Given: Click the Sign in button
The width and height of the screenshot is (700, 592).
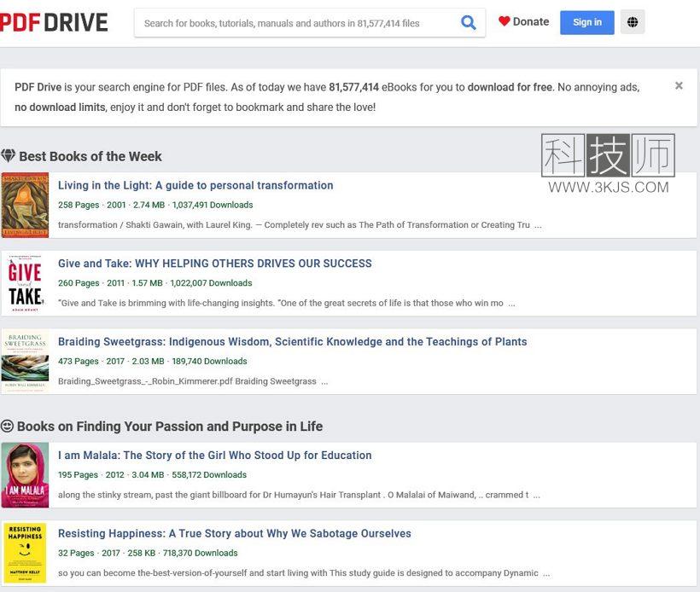Looking at the screenshot, I should (x=587, y=22).
